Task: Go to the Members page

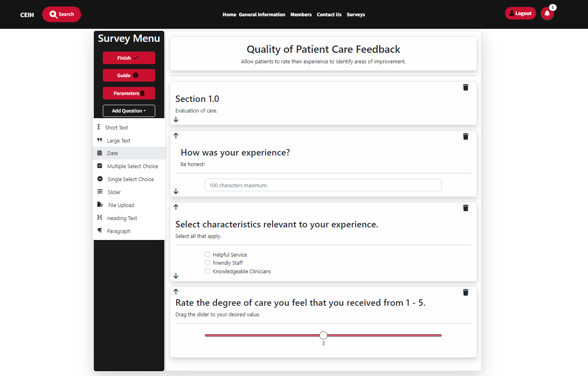Action: coord(301,15)
